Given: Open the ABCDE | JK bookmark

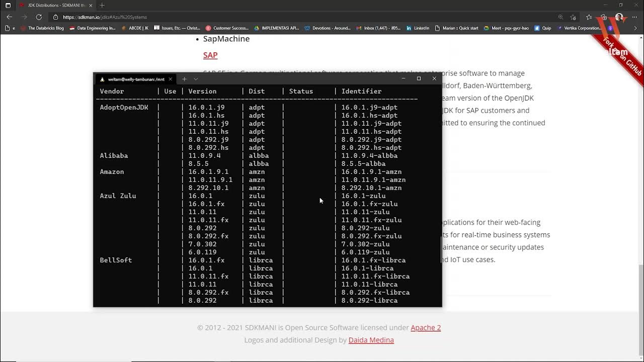Looking at the screenshot, I should [135, 28].
